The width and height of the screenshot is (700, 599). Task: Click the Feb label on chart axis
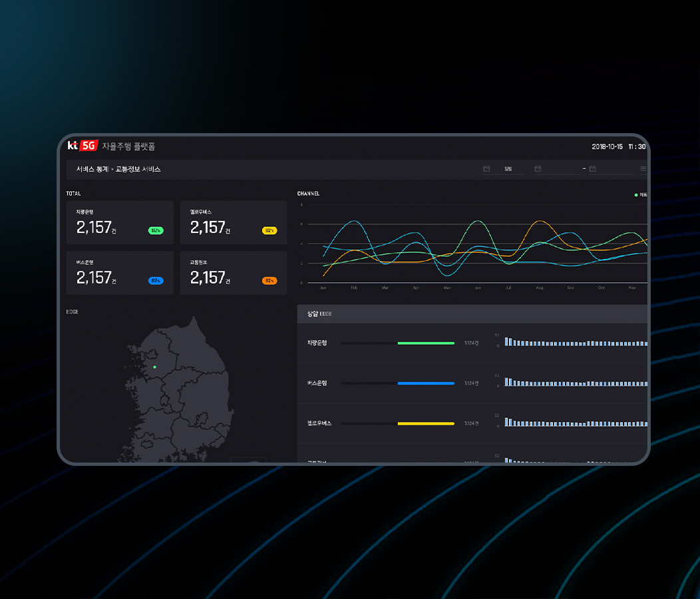pyautogui.click(x=354, y=288)
